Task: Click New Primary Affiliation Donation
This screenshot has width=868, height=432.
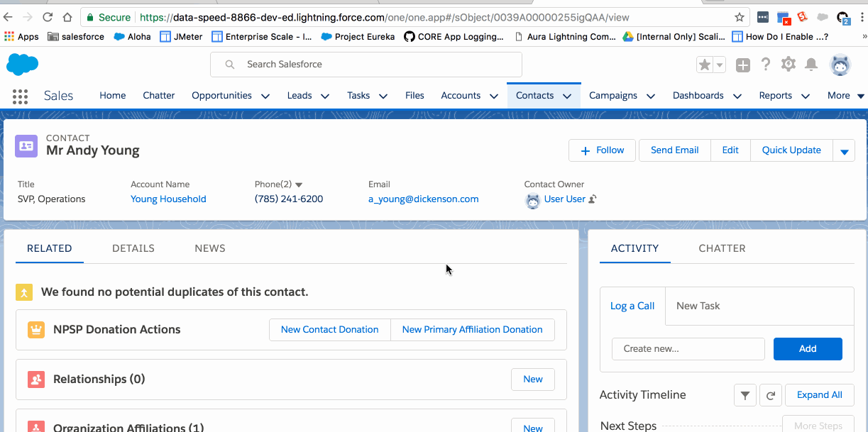Action: 473,330
